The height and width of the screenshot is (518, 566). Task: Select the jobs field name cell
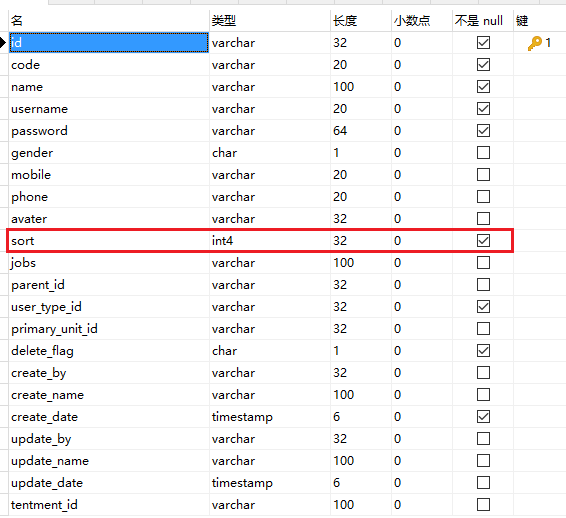point(109,263)
